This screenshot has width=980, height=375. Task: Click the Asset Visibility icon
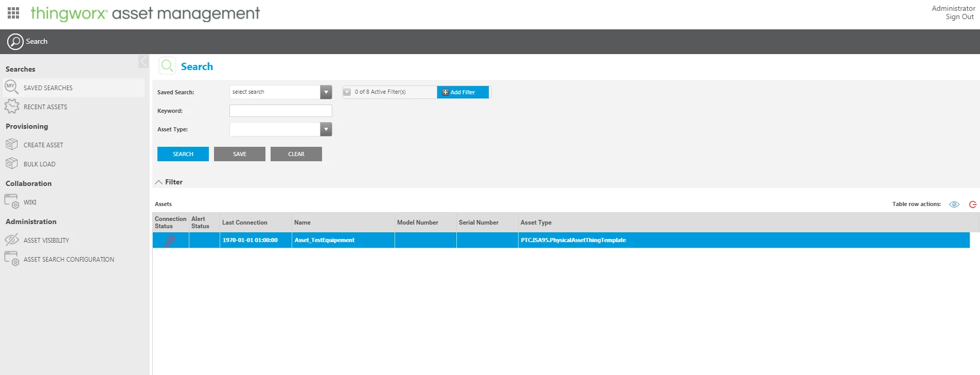[11, 240]
